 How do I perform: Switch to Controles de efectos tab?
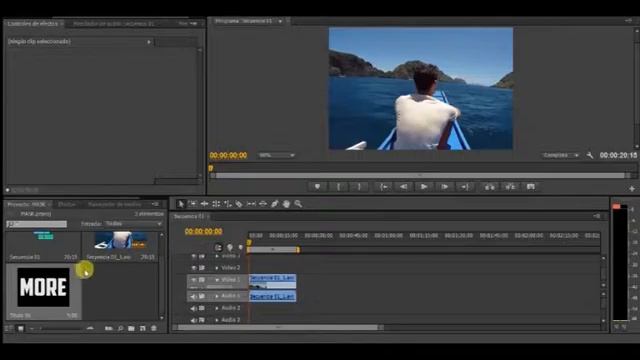(32, 24)
